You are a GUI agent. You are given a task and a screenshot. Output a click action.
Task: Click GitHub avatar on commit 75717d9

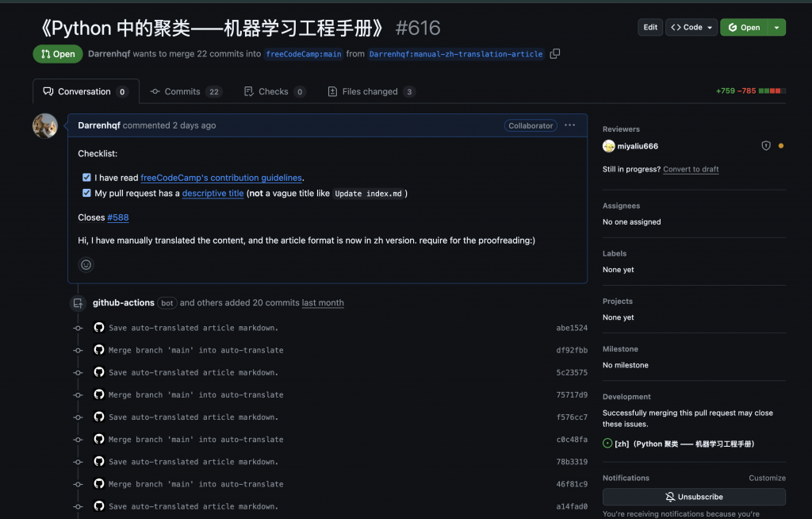(x=99, y=394)
